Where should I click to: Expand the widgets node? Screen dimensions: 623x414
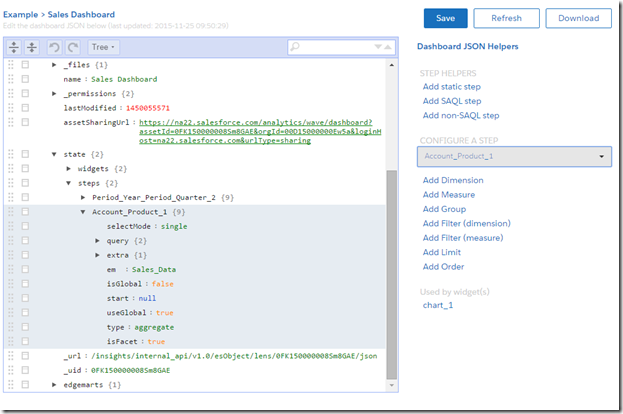click(x=68, y=168)
